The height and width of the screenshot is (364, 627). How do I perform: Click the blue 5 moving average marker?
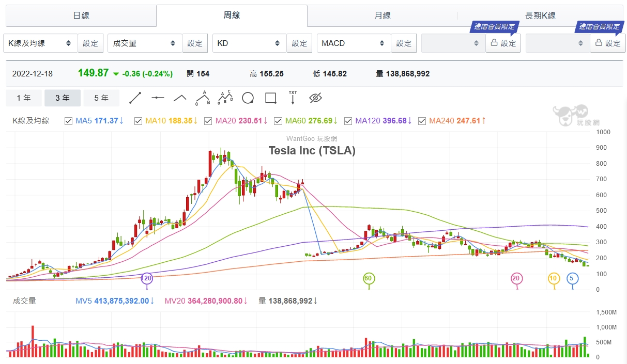[x=572, y=278]
